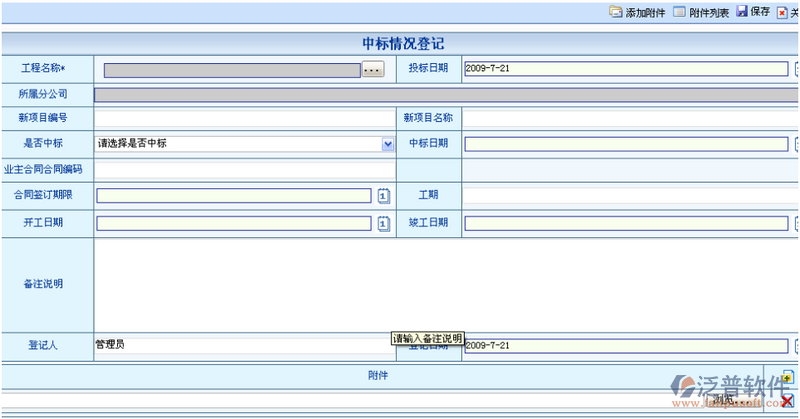The height and width of the screenshot is (419, 800).
Task: Click the add-attachment icon in 附件 header row
Action: 788,377
